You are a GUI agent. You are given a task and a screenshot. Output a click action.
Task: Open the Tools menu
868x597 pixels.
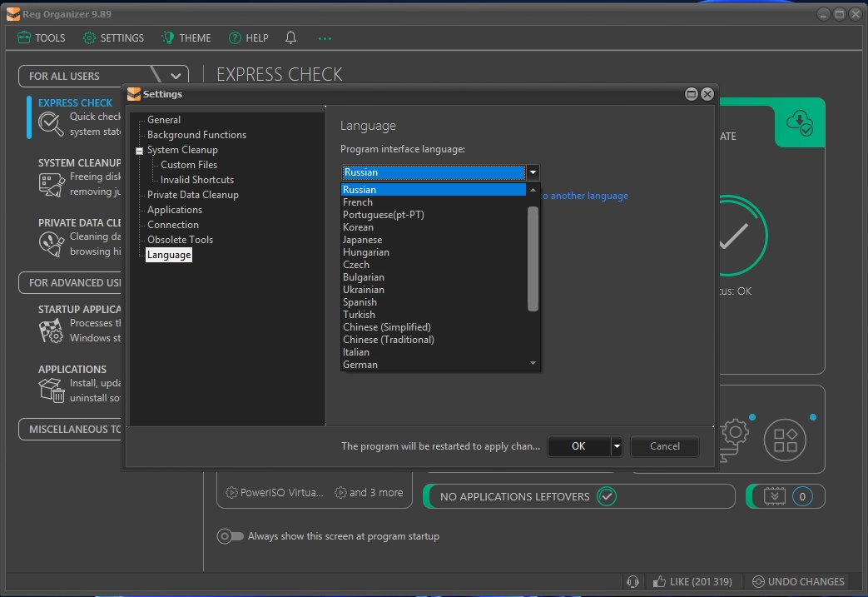click(x=41, y=37)
